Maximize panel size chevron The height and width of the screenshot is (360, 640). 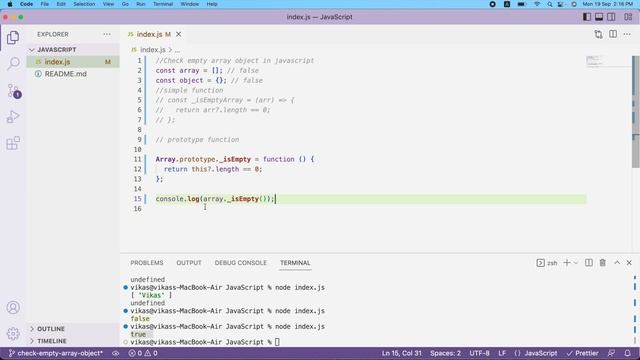[617, 263]
